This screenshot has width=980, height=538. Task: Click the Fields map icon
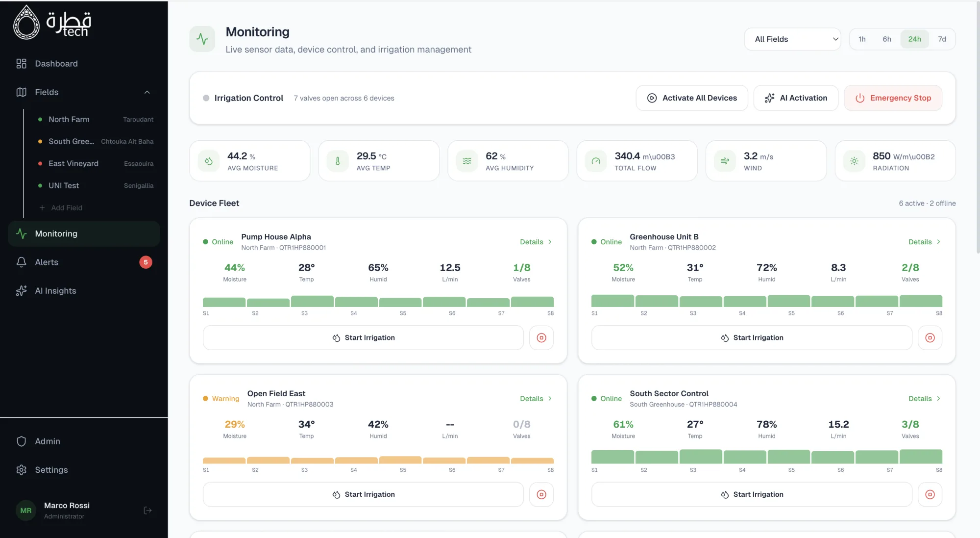point(21,92)
